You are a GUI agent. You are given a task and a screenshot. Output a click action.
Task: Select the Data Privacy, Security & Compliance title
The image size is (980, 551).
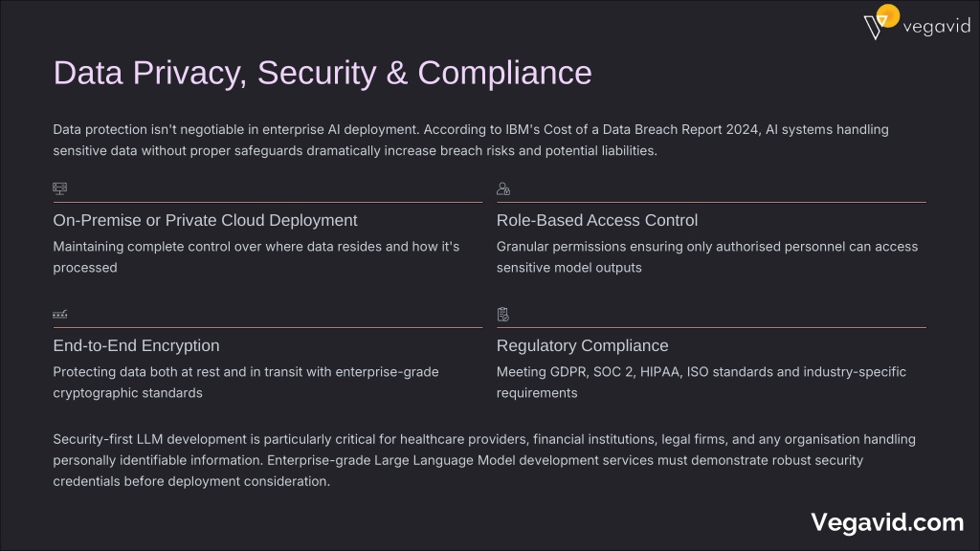click(x=323, y=73)
